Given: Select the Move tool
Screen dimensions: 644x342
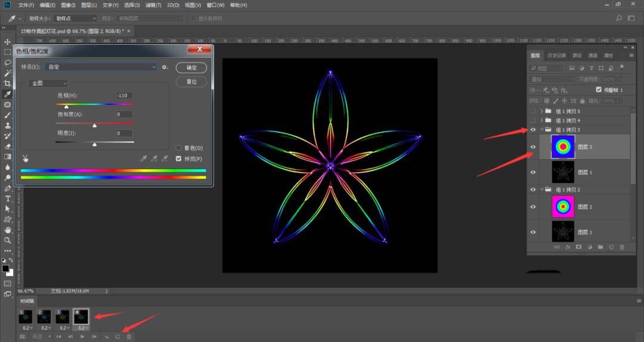Looking at the screenshot, I should 7,42.
